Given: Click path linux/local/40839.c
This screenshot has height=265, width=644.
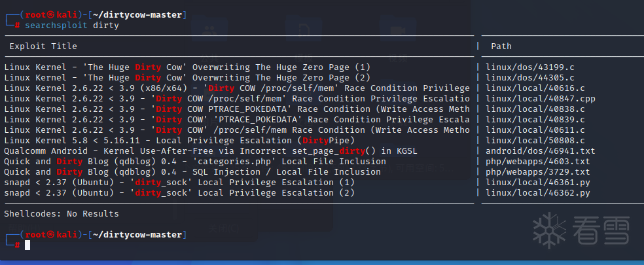Looking at the screenshot, I should pyautogui.click(x=535, y=120).
